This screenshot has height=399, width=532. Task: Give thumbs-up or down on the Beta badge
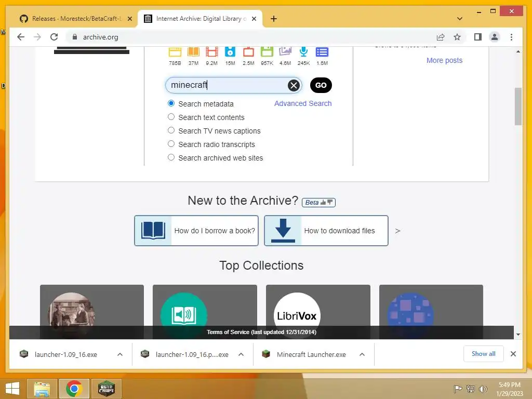[318, 203]
